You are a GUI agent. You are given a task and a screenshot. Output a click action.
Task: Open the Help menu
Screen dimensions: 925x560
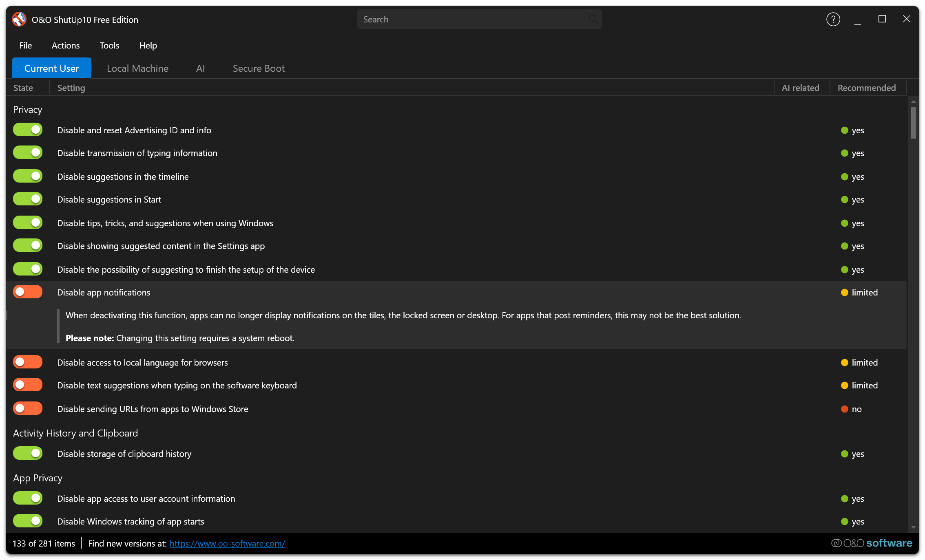[148, 46]
